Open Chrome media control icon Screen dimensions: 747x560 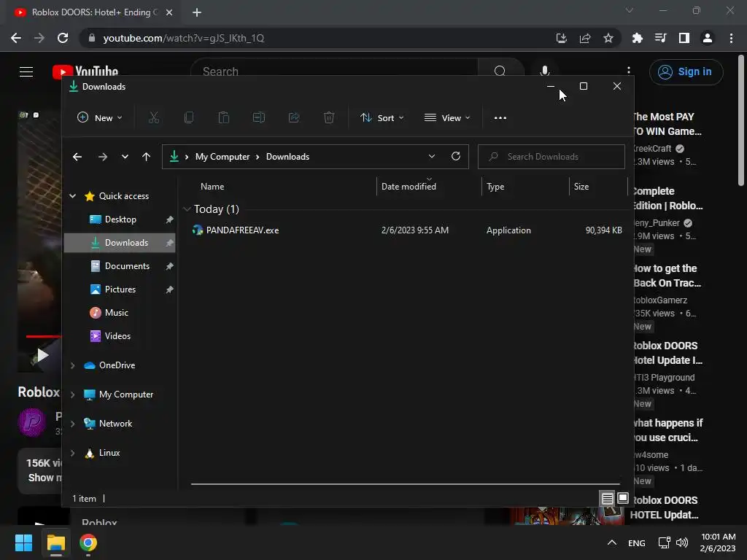pos(660,38)
